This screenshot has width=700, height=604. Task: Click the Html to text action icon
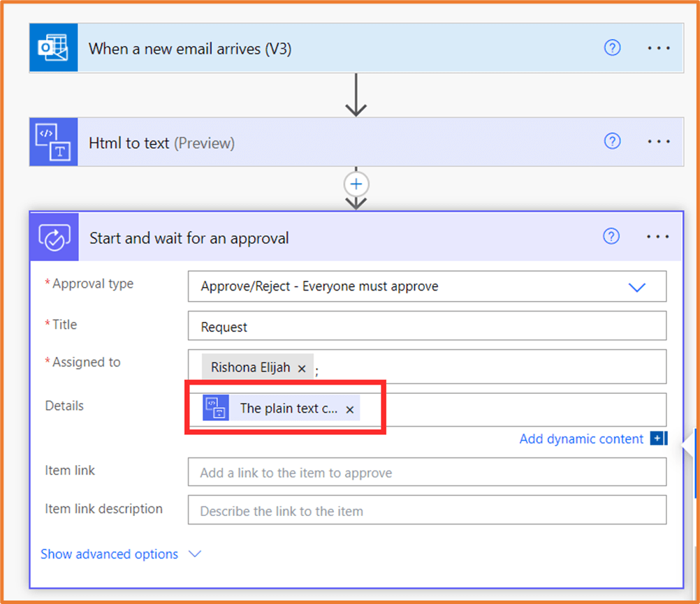pyautogui.click(x=53, y=142)
